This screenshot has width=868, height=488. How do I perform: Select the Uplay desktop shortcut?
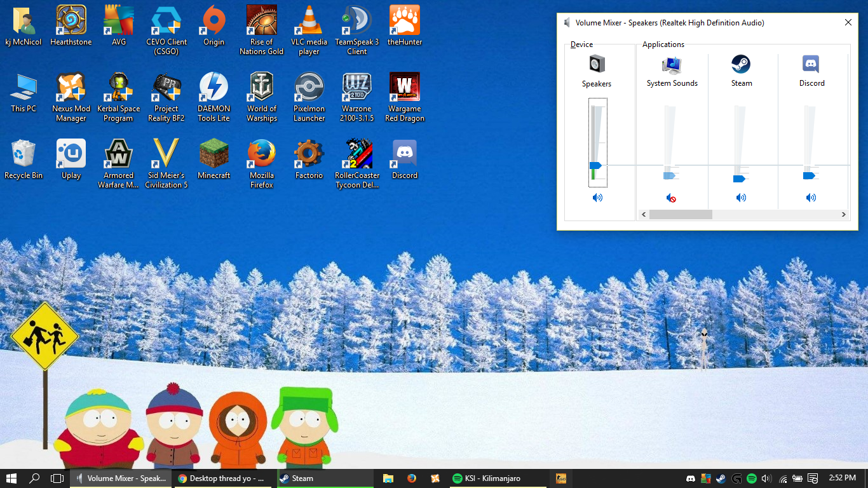point(71,159)
